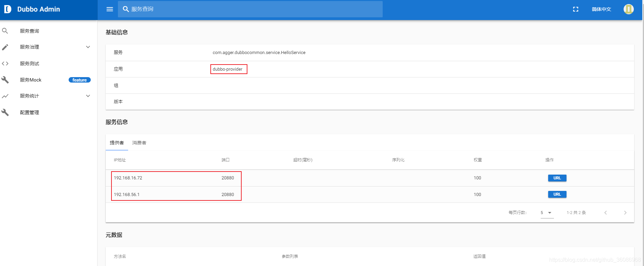Screen dimensions: 644x266
Task: Enter fullscreen with the fullscreen icon
Action: click(x=576, y=9)
